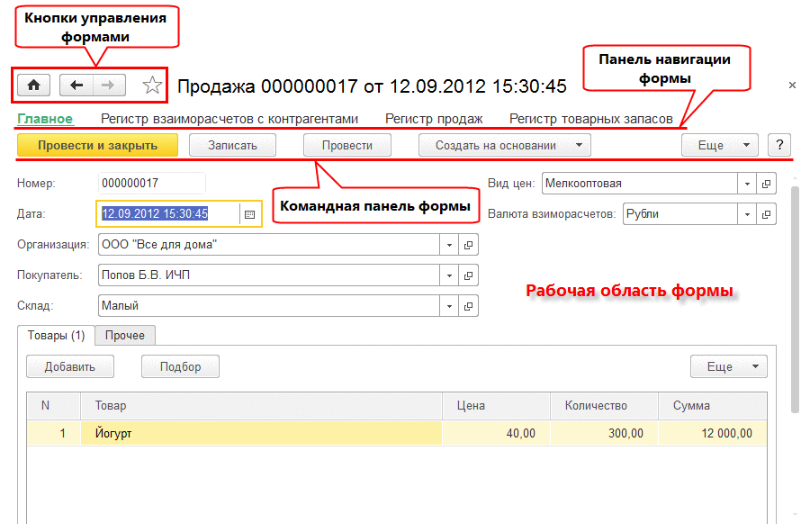The width and height of the screenshot is (810, 532).
Task: Open Покупатель record via open icon
Action: 468,275
